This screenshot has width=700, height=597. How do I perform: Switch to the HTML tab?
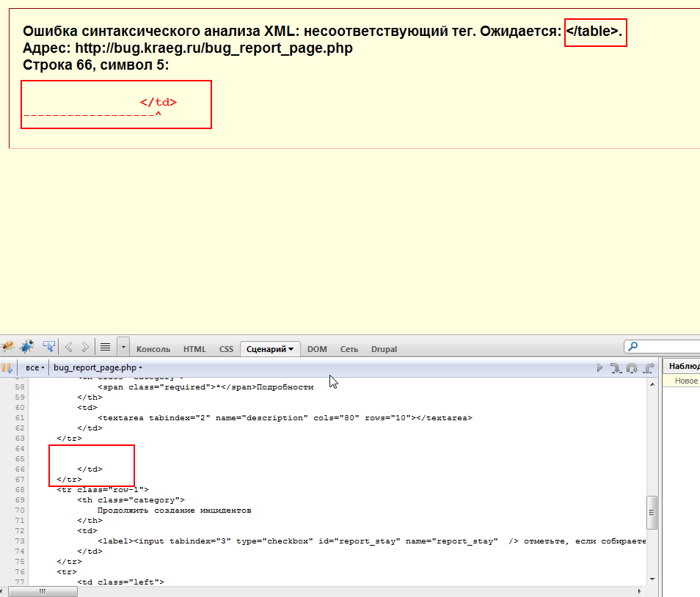[194, 349]
